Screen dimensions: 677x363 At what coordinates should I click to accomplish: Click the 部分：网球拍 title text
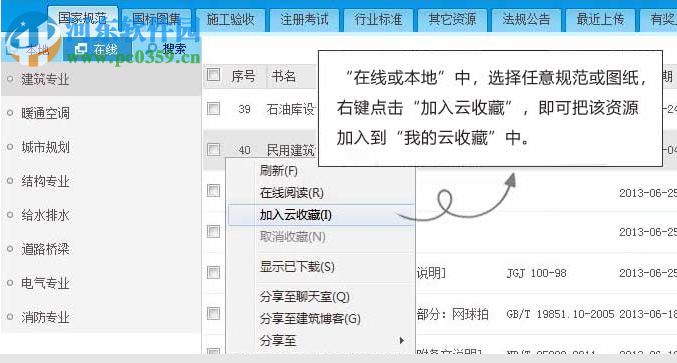click(452, 314)
